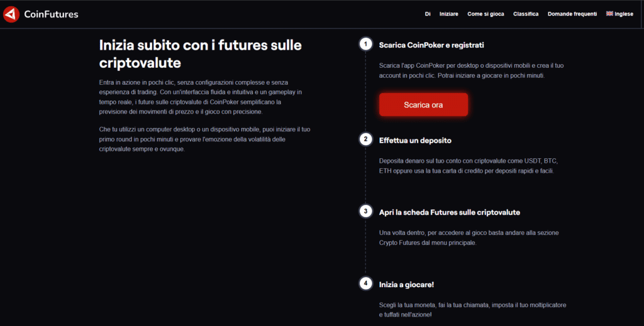Click the Crypto Futures menu description text
This screenshot has height=326, width=644.
469,238
